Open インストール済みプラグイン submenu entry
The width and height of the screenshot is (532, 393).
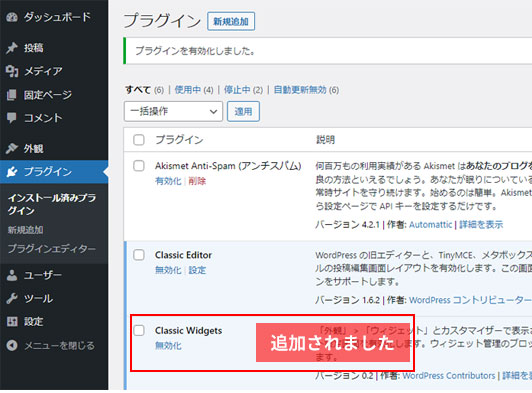pyautogui.click(x=52, y=204)
